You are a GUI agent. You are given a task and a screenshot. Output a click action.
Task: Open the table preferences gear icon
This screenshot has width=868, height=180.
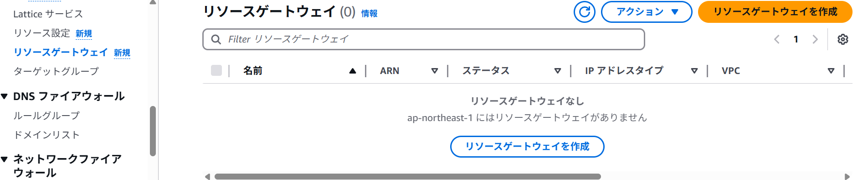pyautogui.click(x=843, y=39)
